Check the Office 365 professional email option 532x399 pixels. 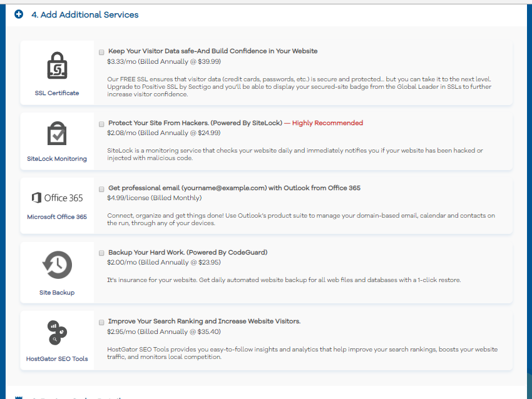(x=101, y=189)
